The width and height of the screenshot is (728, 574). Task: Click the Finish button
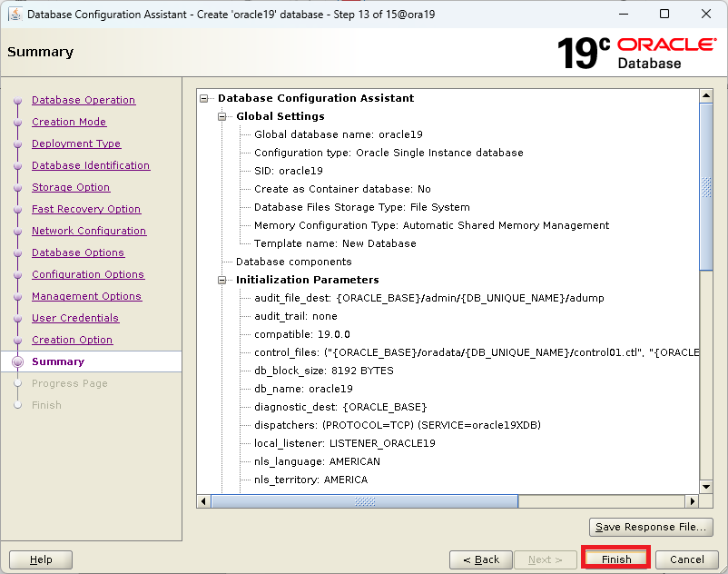615,559
